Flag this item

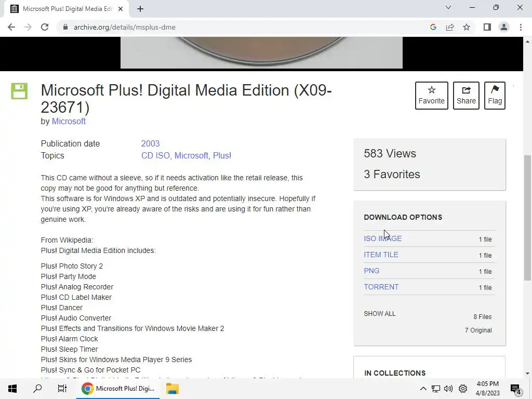pyautogui.click(x=495, y=96)
